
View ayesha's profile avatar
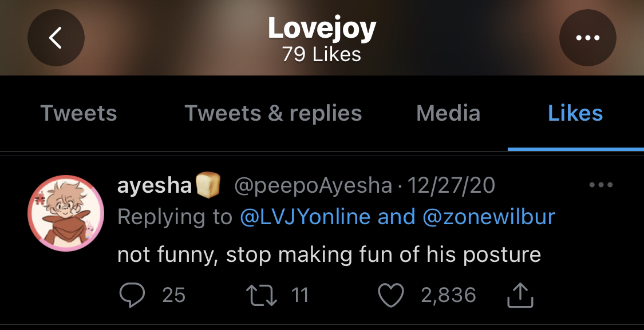point(65,213)
